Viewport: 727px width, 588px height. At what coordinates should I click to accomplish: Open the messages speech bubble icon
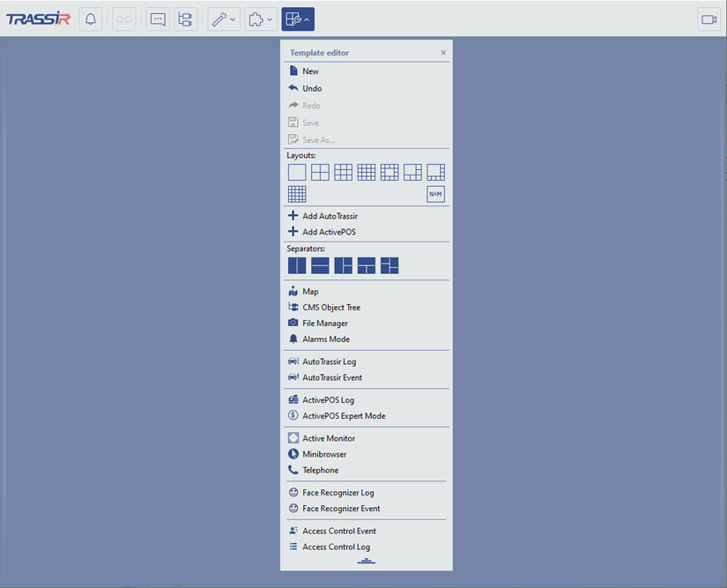(x=158, y=19)
